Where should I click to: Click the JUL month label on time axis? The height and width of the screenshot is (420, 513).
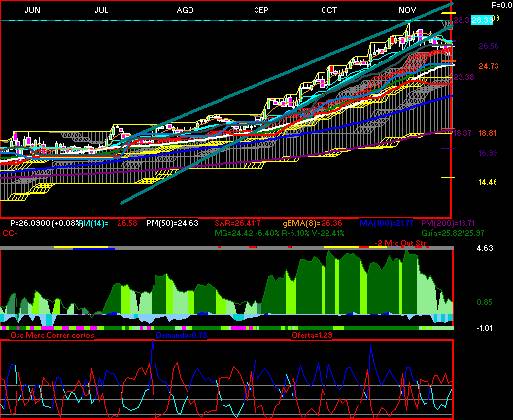tap(101, 10)
